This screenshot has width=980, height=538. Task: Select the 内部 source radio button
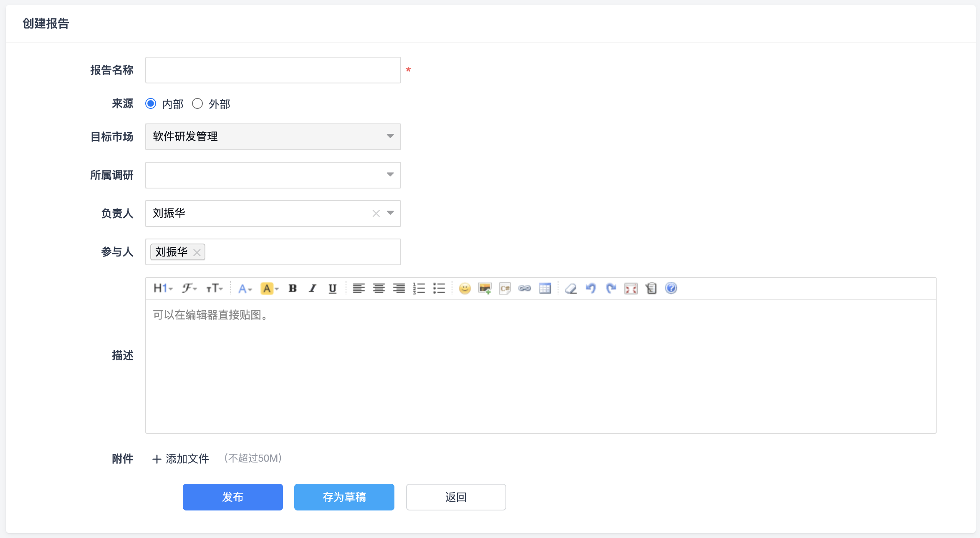151,103
